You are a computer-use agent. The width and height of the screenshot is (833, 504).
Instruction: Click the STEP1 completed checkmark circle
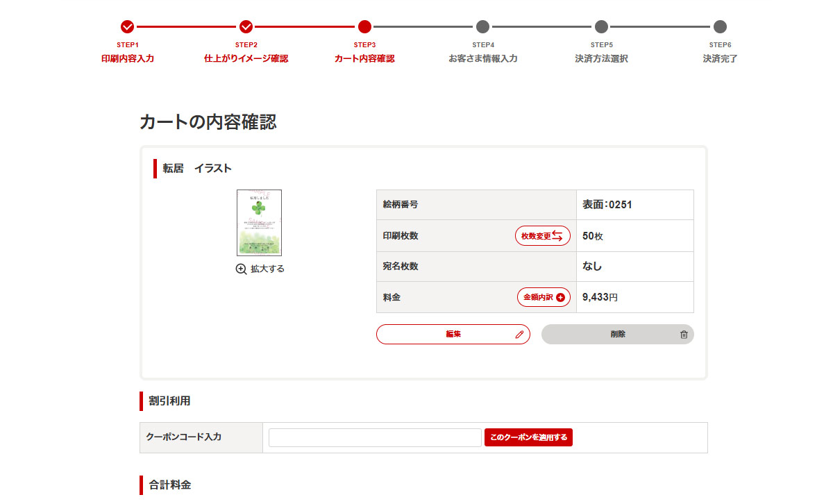127,27
